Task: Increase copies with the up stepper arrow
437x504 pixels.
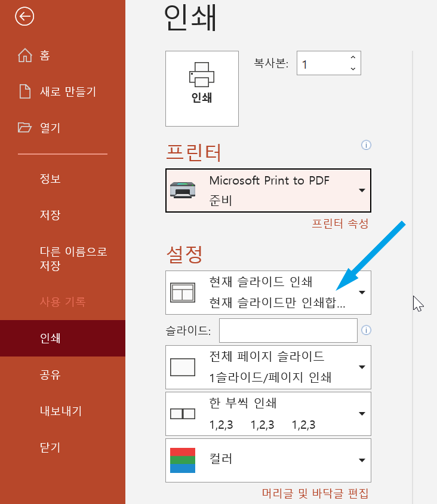Action: pos(353,57)
